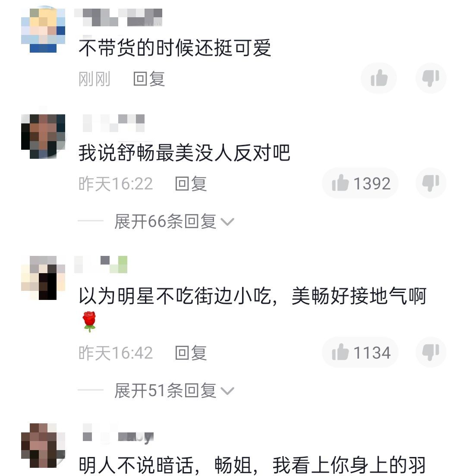This screenshot has width=466, height=476.
Task: Tap thumbs-up with 1134 likes
Action: click(x=360, y=352)
